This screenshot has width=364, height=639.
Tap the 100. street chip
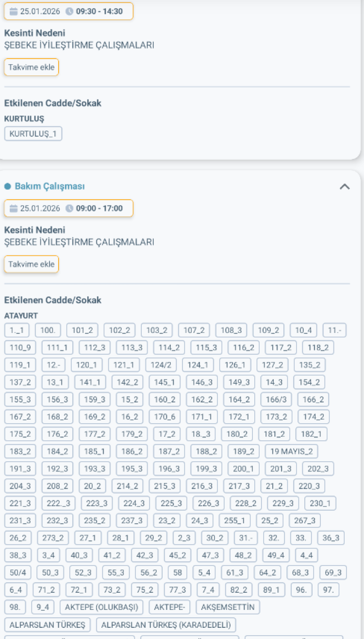tap(48, 330)
